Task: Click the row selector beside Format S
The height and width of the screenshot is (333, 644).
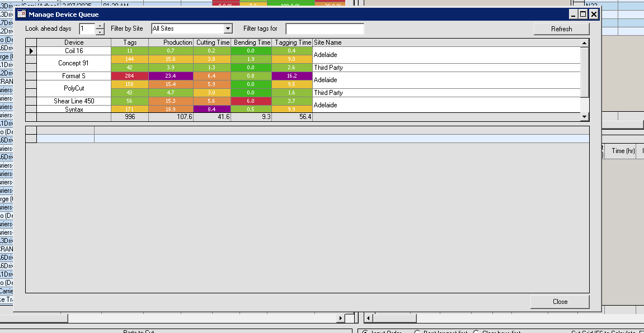Action: 31,76
